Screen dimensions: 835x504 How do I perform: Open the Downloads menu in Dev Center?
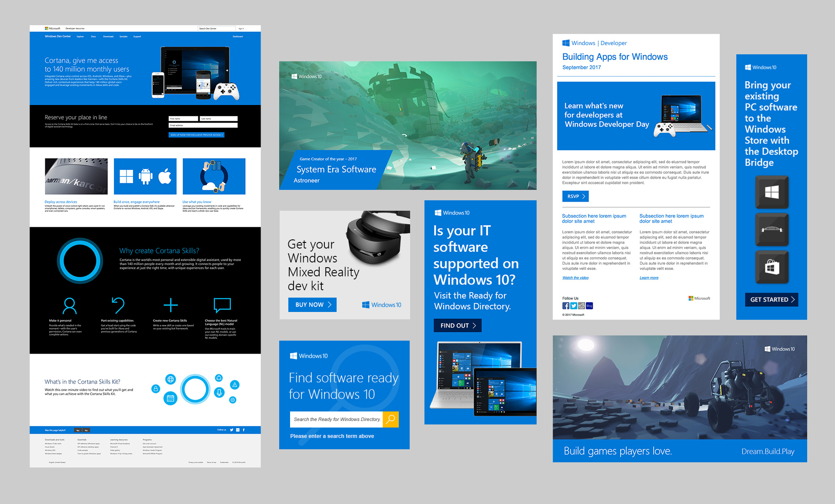pyautogui.click(x=108, y=36)
